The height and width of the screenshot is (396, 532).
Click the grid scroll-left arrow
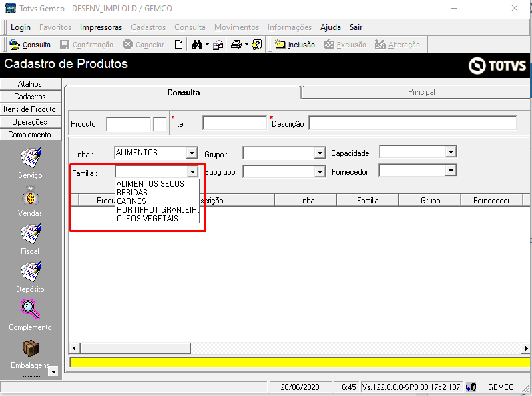click(x=75, y=348)
